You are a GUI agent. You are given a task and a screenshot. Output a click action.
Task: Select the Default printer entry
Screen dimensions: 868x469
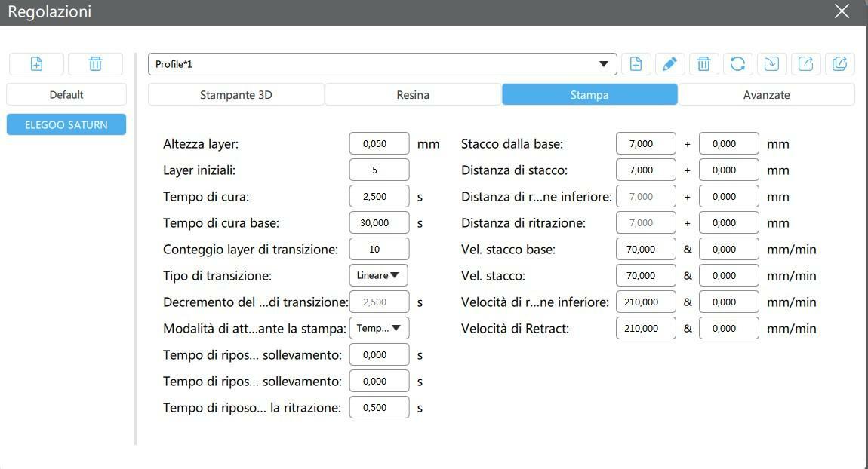click(x=66, y=94)
